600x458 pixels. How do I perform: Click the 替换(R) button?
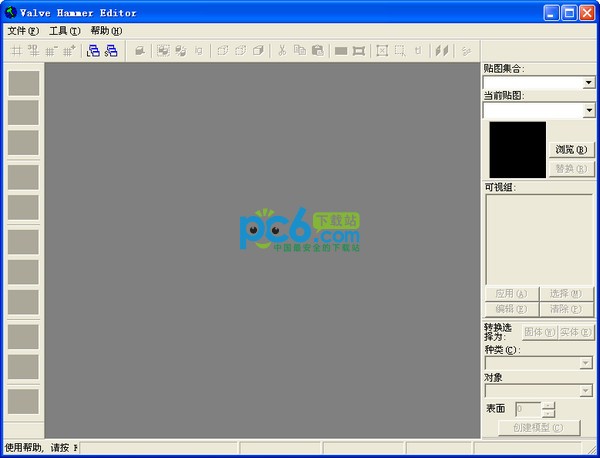tap(571, 169)
